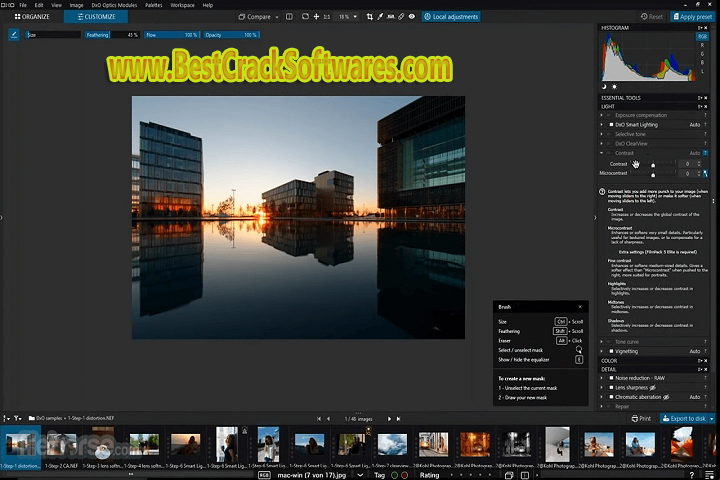Select the brush tool icon in local adjustments bar

point(14,34)
